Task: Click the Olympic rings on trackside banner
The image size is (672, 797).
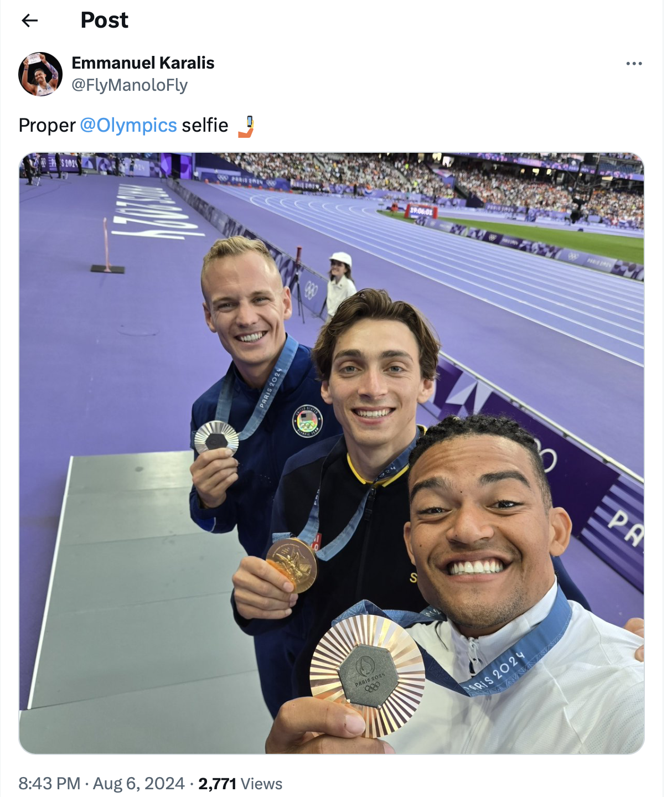Action: [x=312, y=289]
